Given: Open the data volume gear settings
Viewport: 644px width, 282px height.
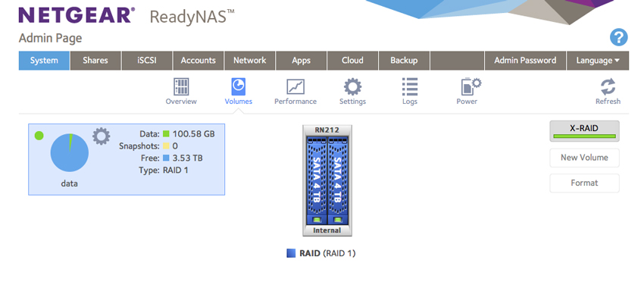Looking at the screenshot, I should tap(101, 136).
